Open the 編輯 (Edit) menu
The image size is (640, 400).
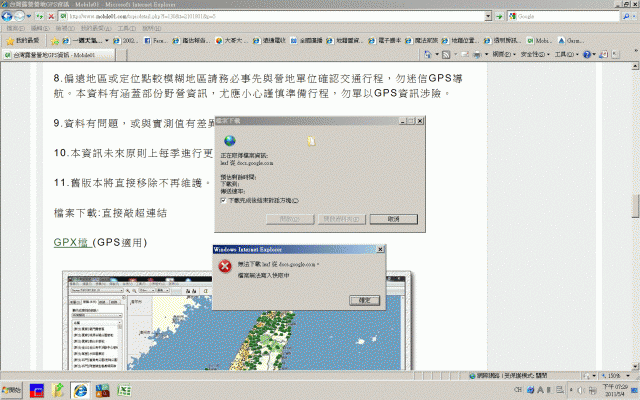coord(40,29)
